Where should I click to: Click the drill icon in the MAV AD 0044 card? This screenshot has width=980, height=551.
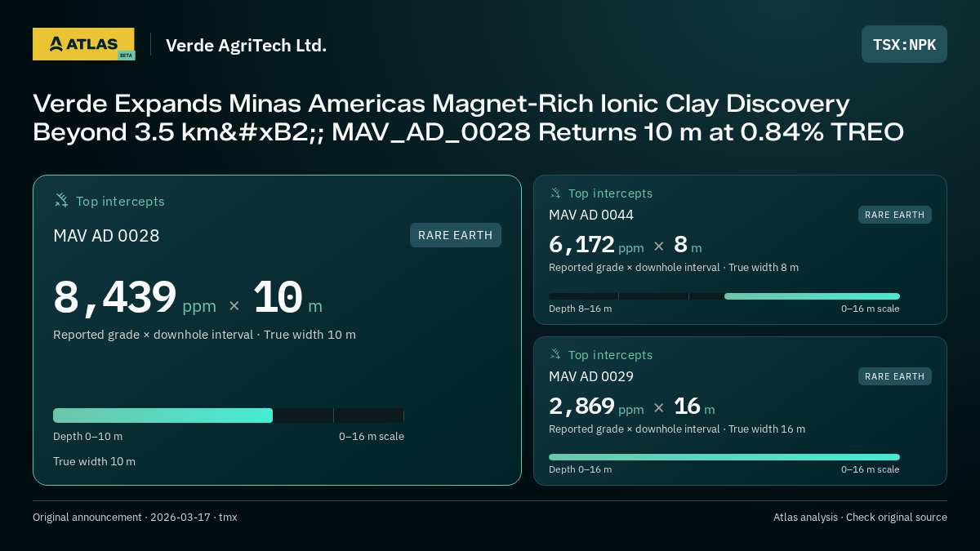coord(555,193)
